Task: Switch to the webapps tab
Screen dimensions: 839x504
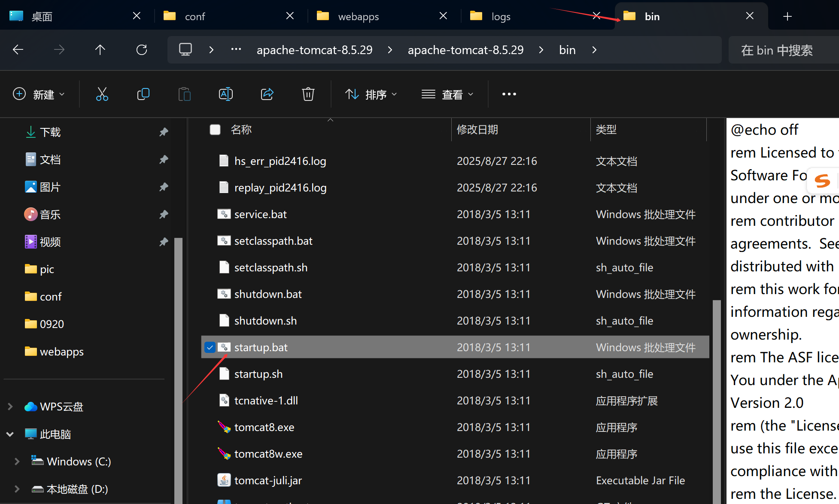Action: [x=359, y=16]
